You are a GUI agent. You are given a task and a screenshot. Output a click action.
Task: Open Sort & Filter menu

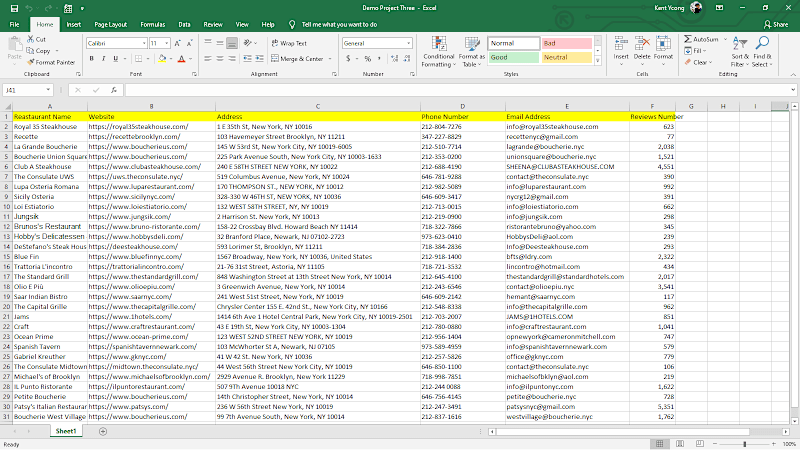[739, 52]
